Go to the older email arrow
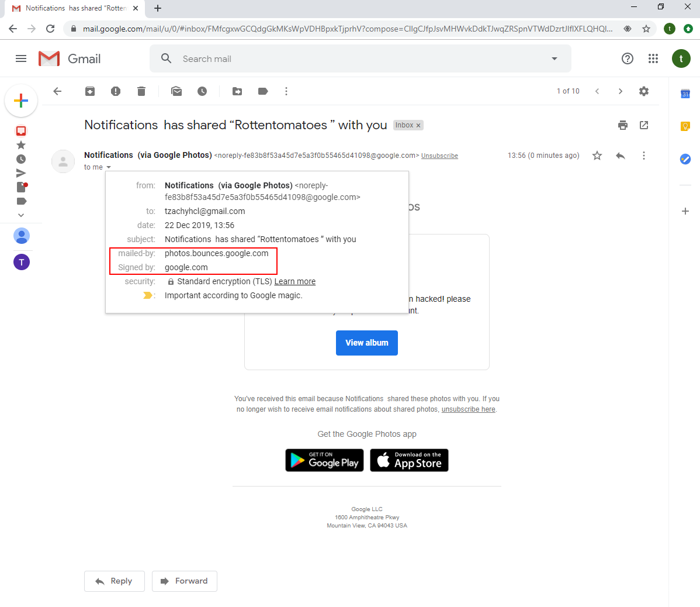Image resolution: width=700 pixels, height=607 pixels. [x=620, y=91]
